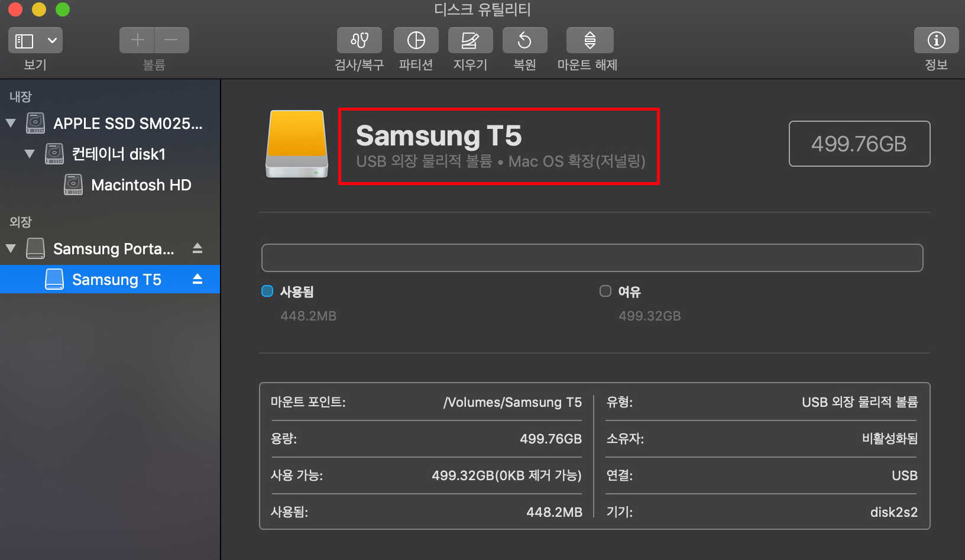Click the disk usage bar
Image resolution: width=965 pixels, height=560 pixels.
(592, 258)
